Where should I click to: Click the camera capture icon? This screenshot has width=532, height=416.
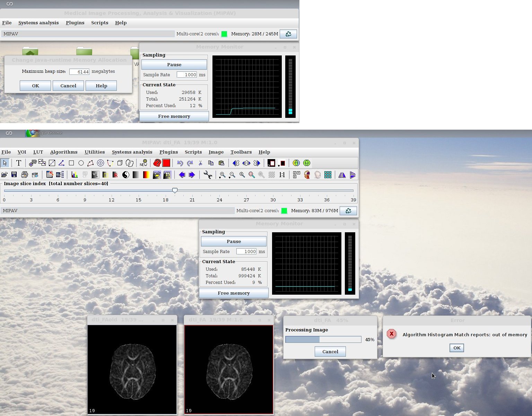click(x=35, y=175)
